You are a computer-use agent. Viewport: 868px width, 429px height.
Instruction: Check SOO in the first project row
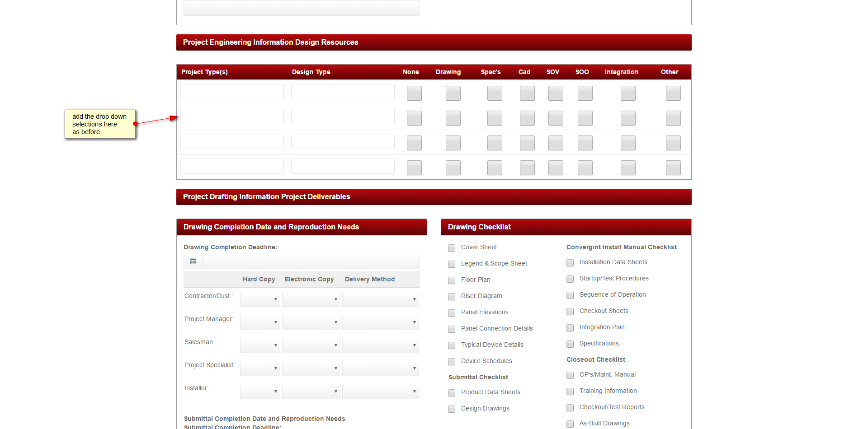[585, 93]
